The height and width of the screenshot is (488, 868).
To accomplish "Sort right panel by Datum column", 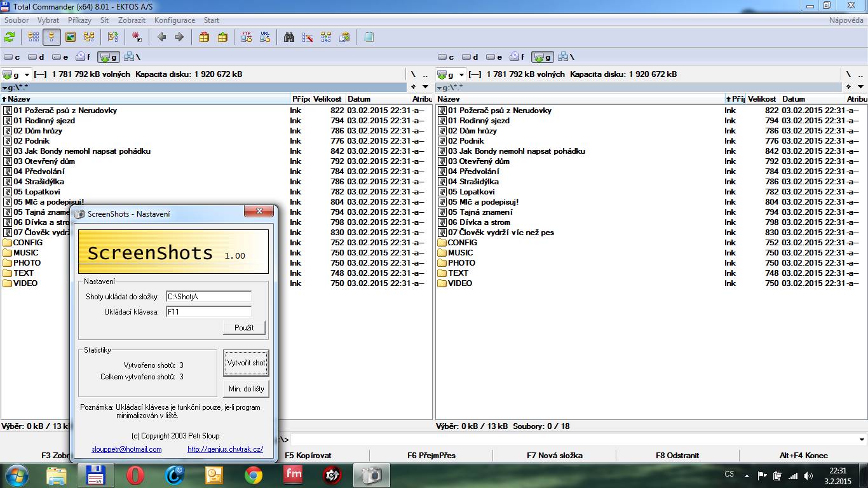I will tap(812, 99).
